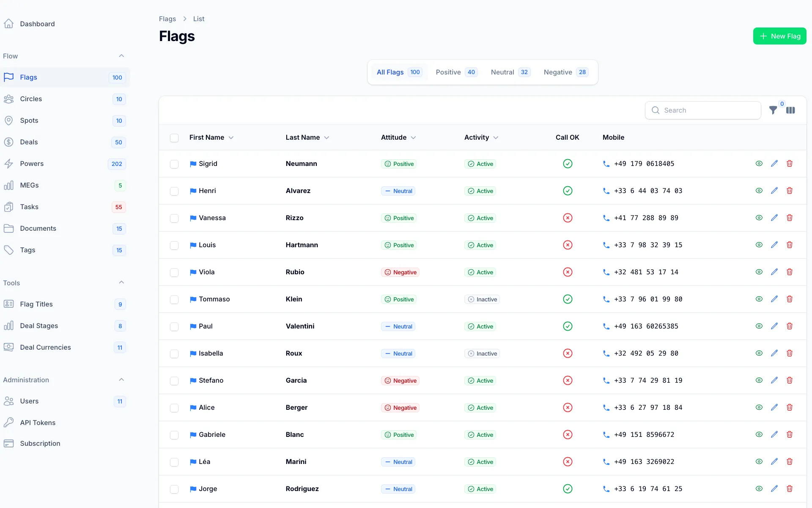The height and width of the screenshot is (508, 812).
Task: Switch to the Neutral tab
Action: 510,72
